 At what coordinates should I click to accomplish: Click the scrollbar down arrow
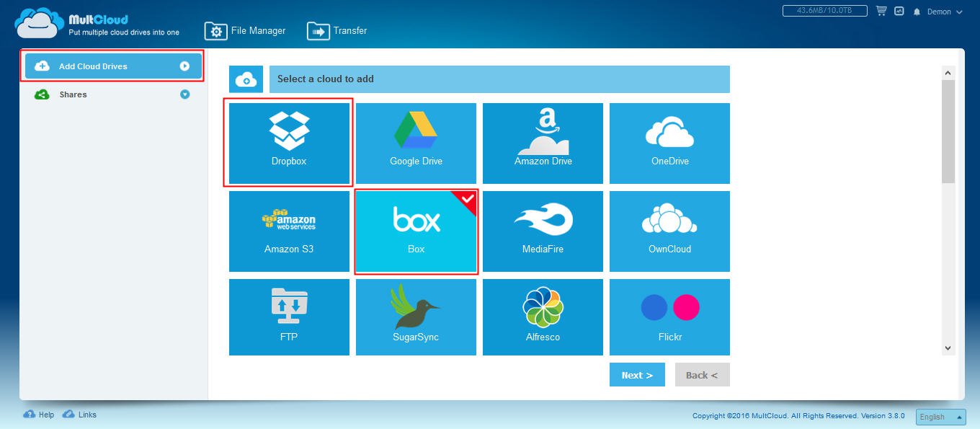click(x=948, y=348)
